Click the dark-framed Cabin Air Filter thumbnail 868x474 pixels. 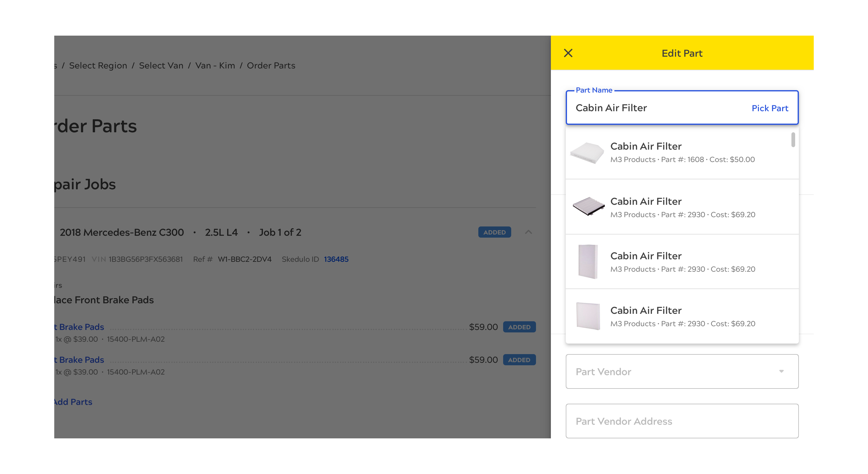(588, 206)
